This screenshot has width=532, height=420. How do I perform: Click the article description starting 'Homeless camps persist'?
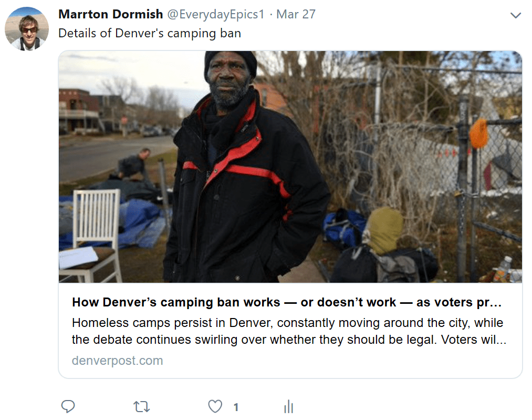(x=289, y=331)
